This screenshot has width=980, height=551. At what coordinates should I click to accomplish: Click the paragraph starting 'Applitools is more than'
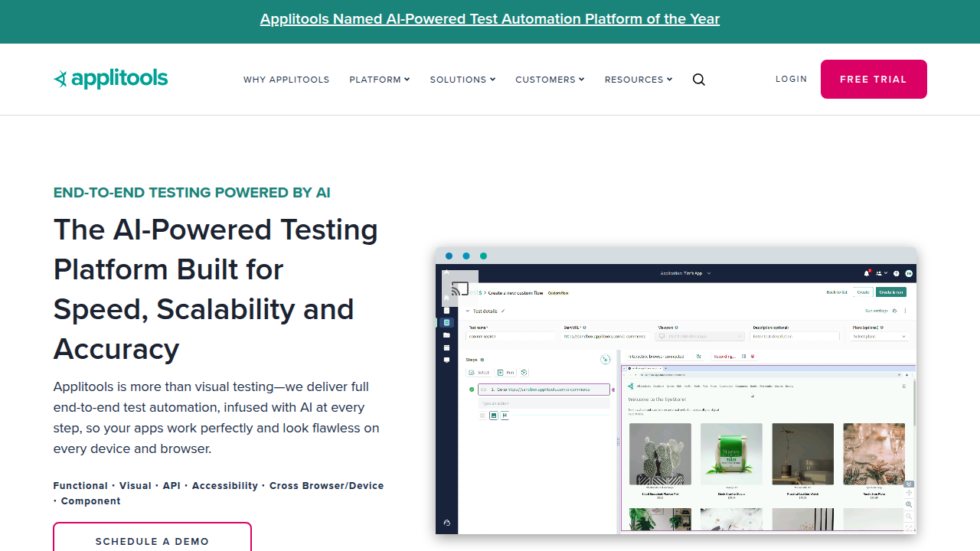[x=217, y=418]
